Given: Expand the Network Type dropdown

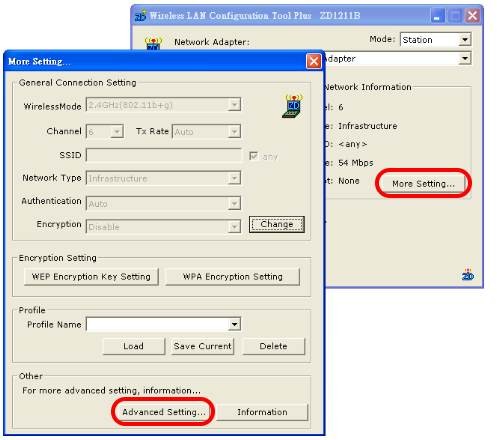Looking at the screenshot, I should [235, 178].
